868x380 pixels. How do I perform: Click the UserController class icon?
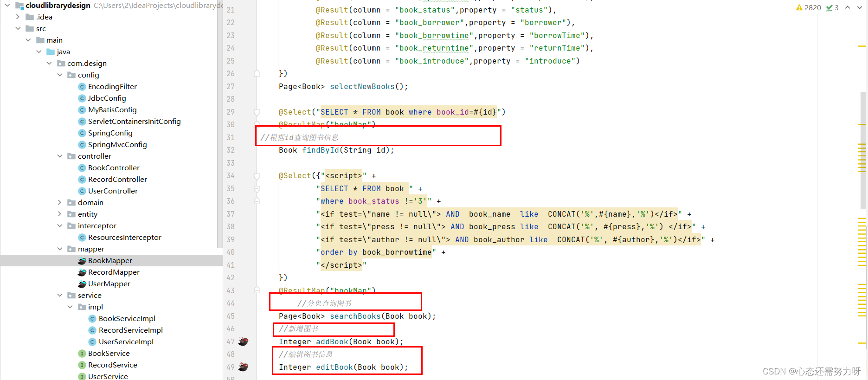coord(82,191)
